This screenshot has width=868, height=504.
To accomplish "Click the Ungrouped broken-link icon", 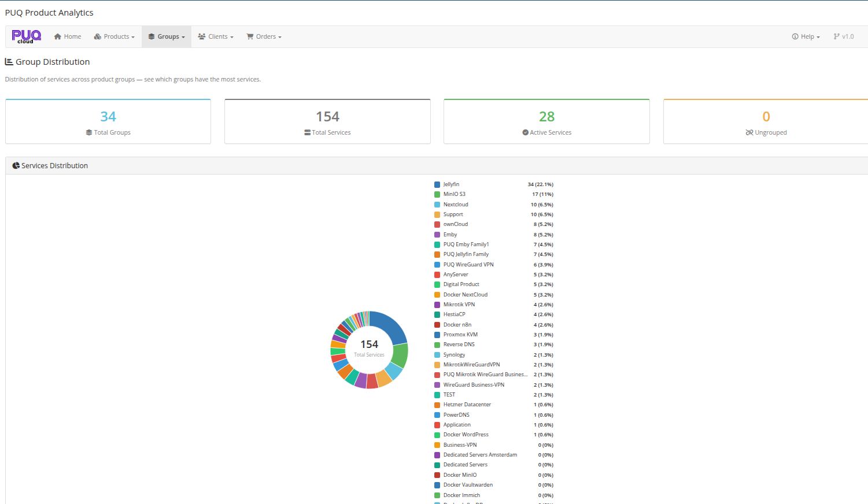I will pos(749,132).
